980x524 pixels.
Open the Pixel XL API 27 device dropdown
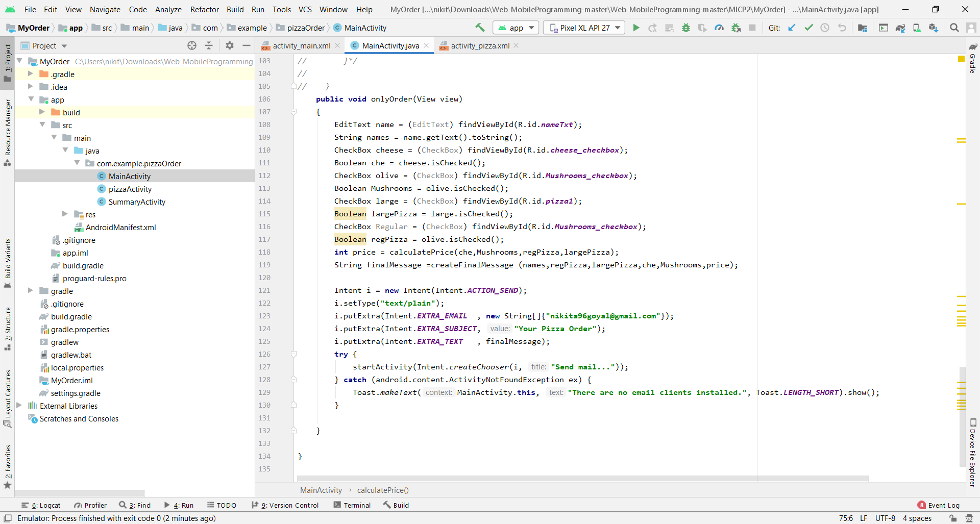584,28
